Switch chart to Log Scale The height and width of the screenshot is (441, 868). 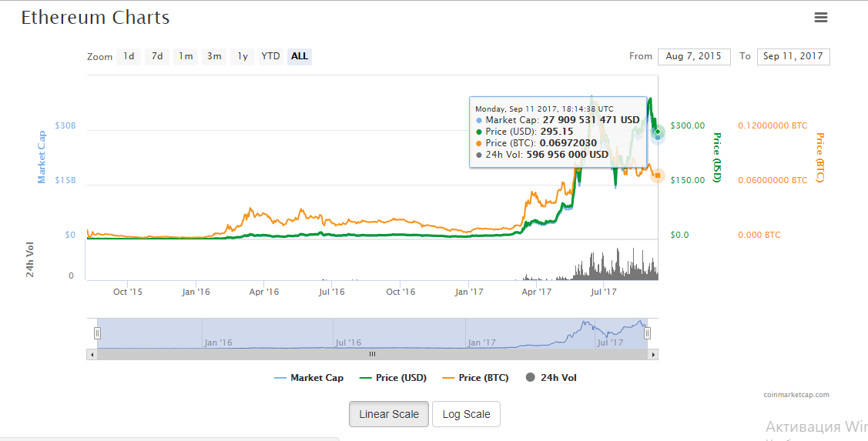(466, 414)
